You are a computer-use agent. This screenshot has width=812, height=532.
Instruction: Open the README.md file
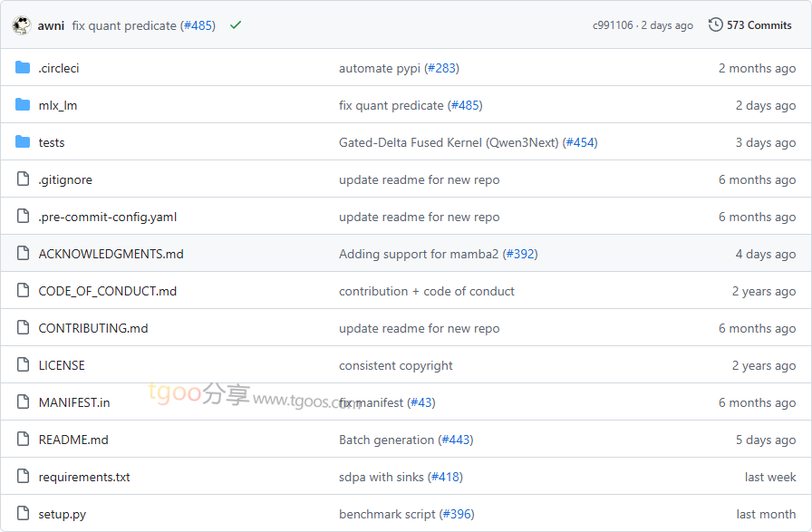pyautogui.click(x=73, y=440)
